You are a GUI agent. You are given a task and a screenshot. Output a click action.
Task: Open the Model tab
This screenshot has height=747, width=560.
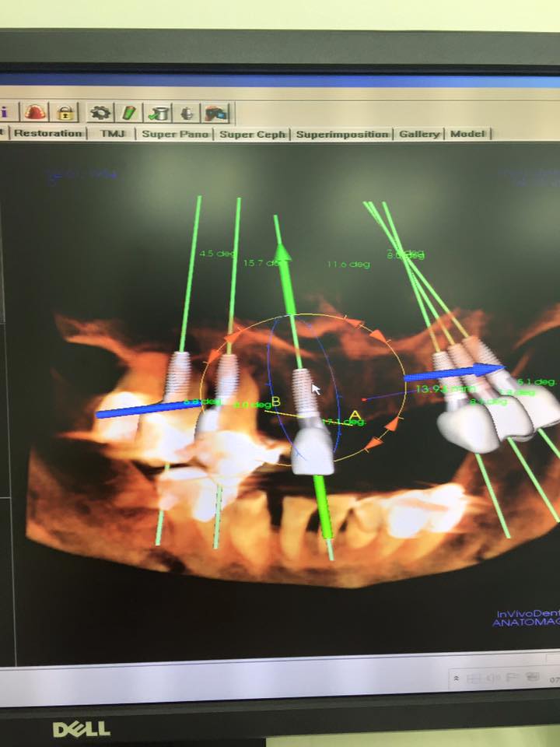467,134
